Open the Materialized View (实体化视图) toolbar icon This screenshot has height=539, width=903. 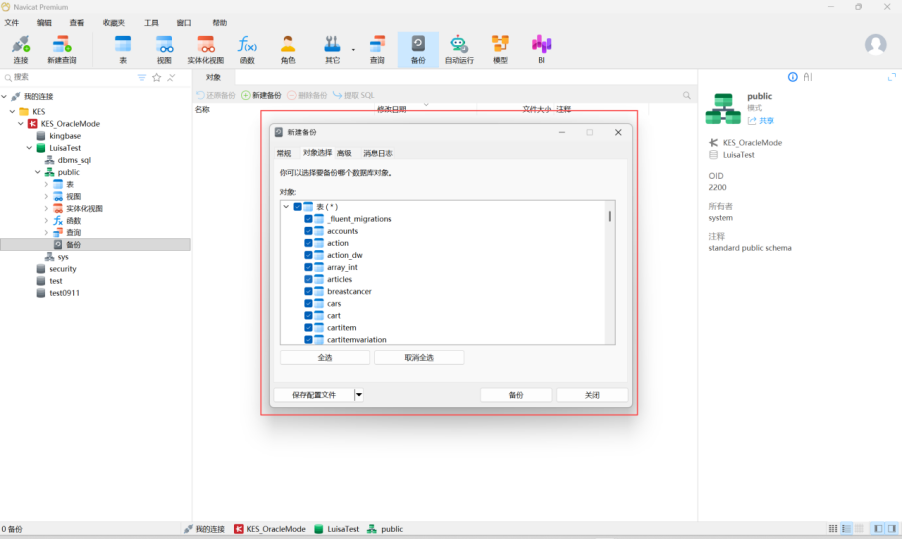click(x=206, y=48)
